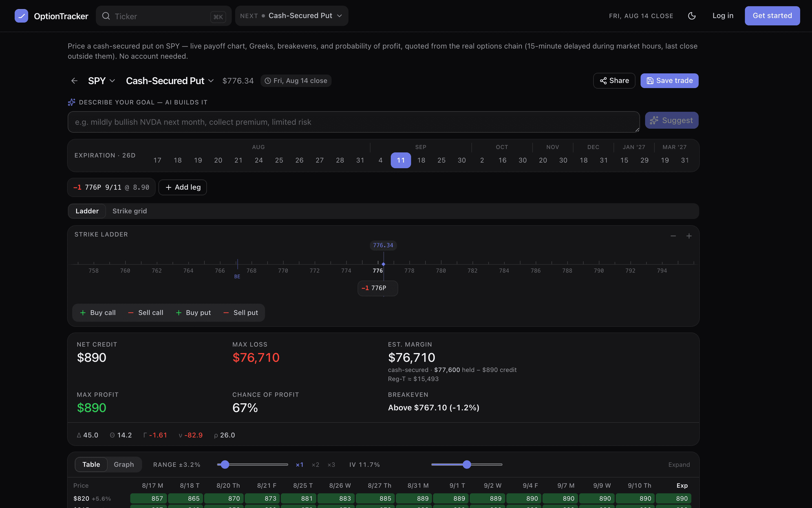The height and width of the screenshot is (508, 812).
Task: Go back with the left arrow icon
Action: tap(74, 81)
